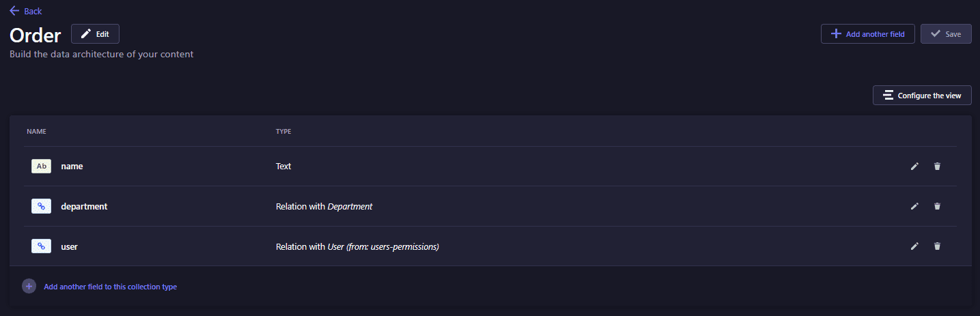980x316 pixels.
Task: Select the name field row label
Action: (x=72, y=166)
